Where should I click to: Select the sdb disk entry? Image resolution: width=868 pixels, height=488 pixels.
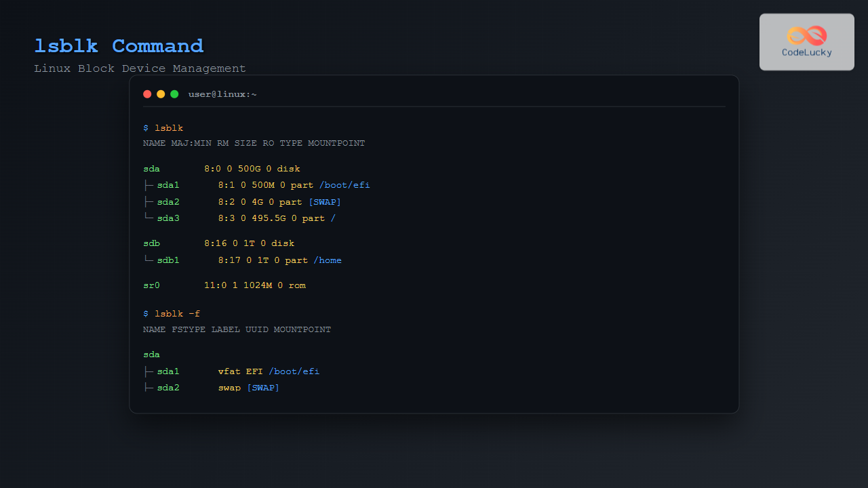152,243
